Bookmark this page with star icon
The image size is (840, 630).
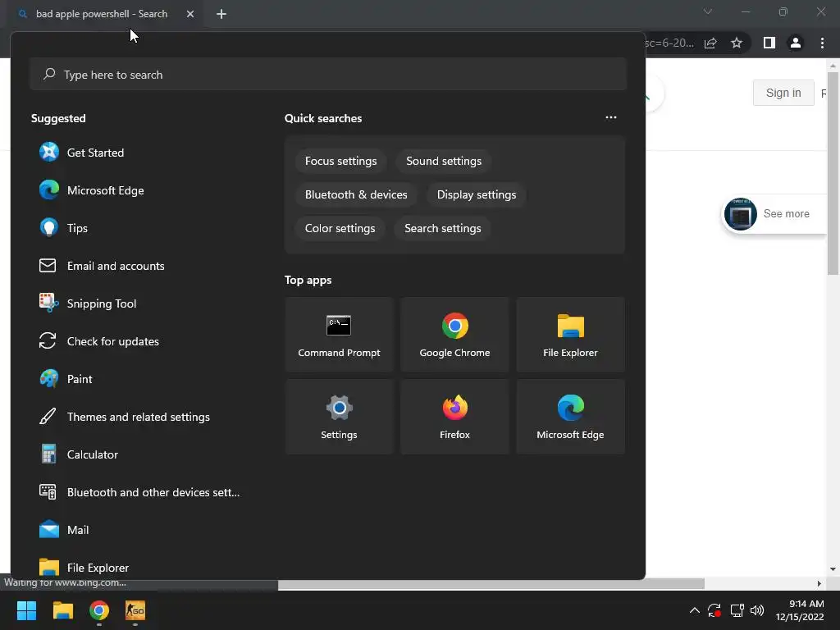pyautogui.click(x=737, y=43)
